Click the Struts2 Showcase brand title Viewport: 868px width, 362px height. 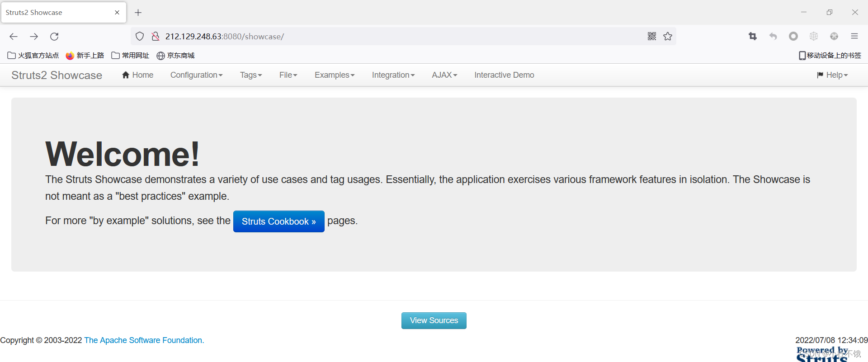point(57,75)
